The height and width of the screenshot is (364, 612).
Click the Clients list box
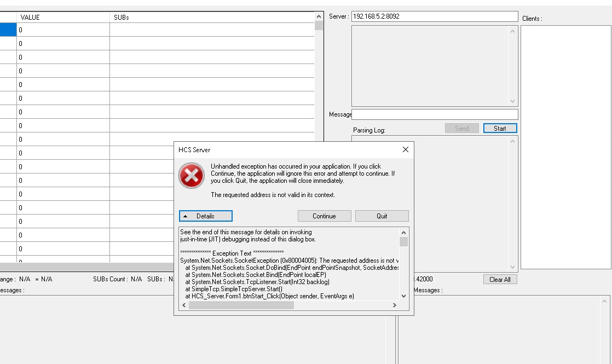(x=565, y=147)
